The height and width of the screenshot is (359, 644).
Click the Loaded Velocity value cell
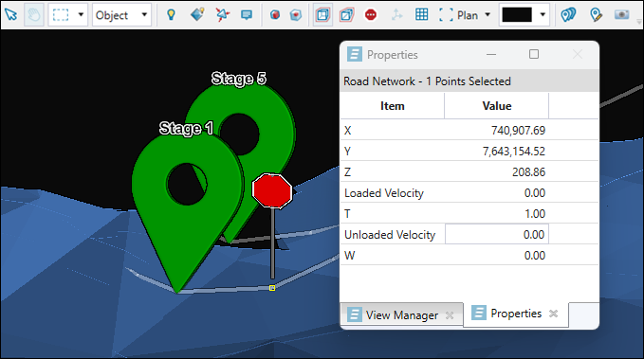click(497, 193)
